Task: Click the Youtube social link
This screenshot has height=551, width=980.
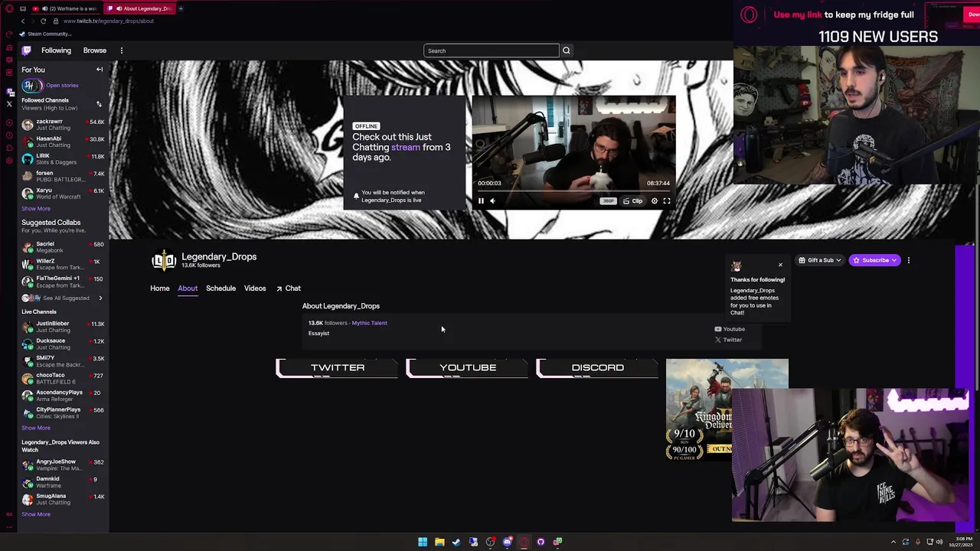Action: tap(730, 329)
